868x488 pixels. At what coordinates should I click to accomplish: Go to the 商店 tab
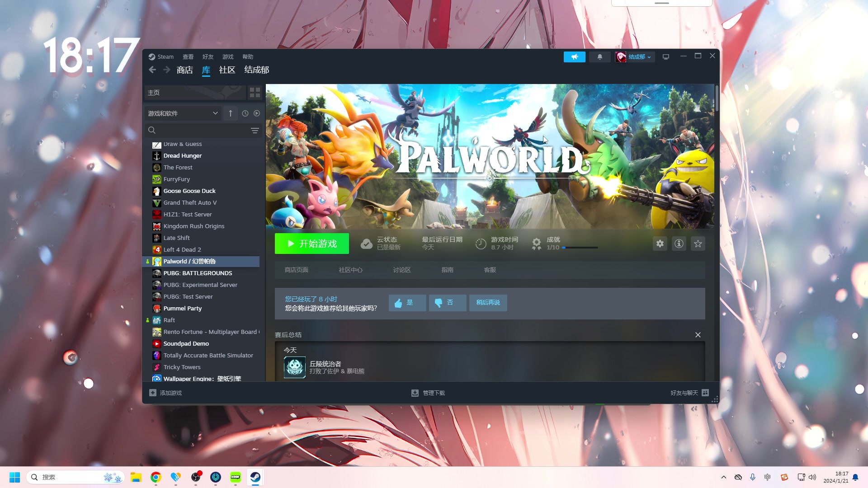[x=185, y=70]
